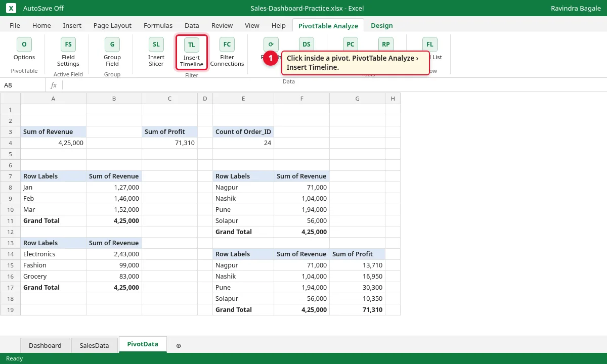The height and width of the screenshot is (364, 607).
Task: Select cell A8 containing Jan
Action: pos(54,187)
